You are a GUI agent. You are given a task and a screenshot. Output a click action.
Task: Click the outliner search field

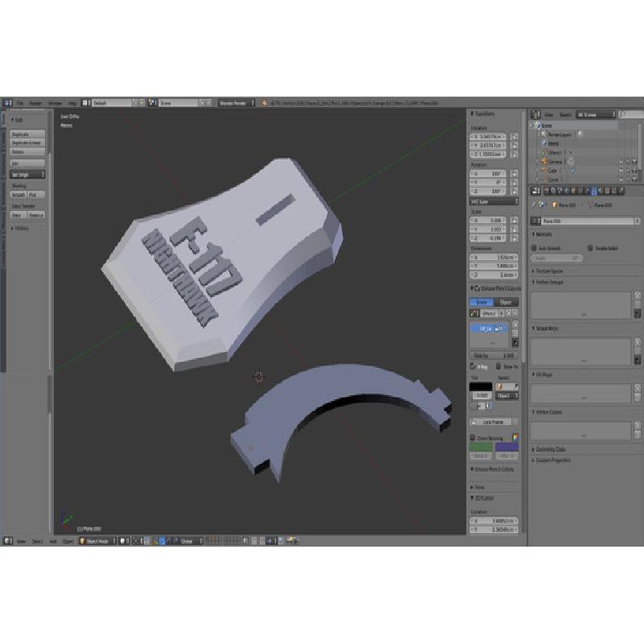click(x=631, y=114)
